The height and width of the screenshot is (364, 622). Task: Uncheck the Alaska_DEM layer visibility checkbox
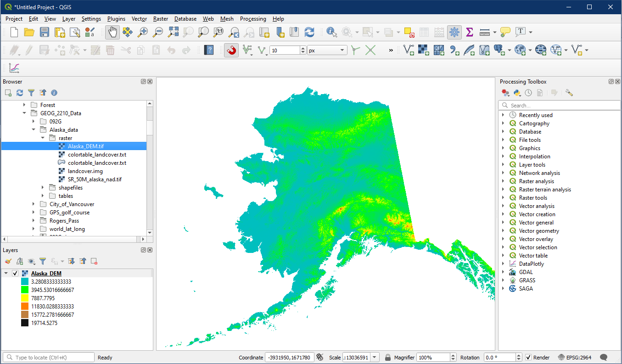(15, 274)
